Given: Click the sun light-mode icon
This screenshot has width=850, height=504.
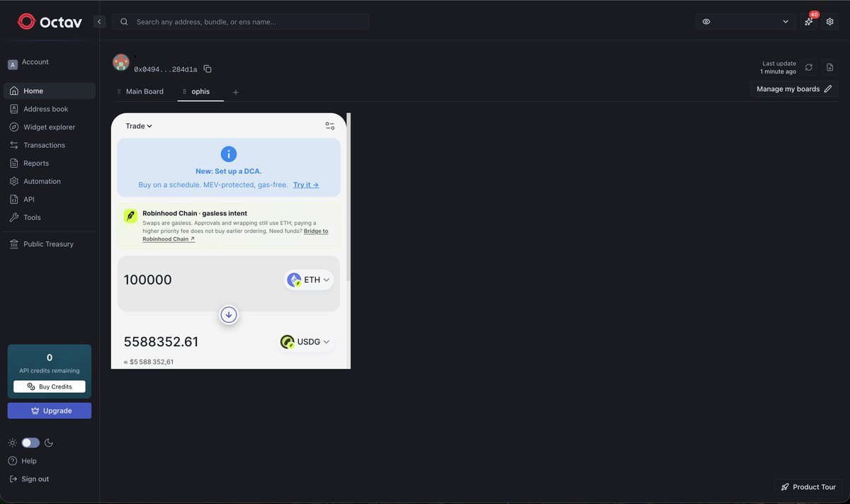Looking at the screenshot, I should (x=12, y=442).
